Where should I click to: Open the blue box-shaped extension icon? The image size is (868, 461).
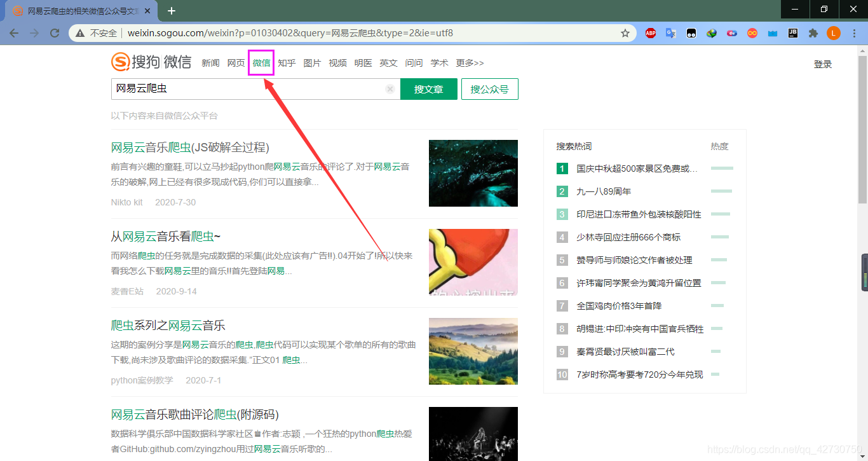773,33
